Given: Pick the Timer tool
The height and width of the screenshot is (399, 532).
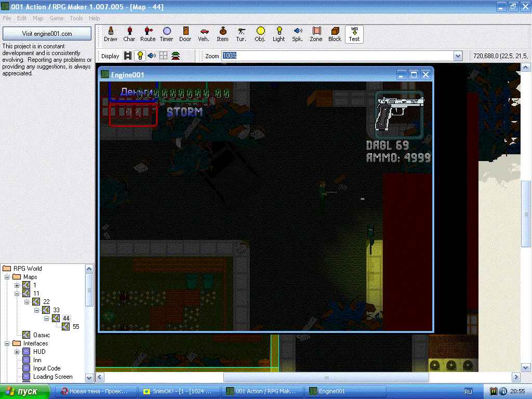Looking at the screenshot, I should (x=166, y=34).
